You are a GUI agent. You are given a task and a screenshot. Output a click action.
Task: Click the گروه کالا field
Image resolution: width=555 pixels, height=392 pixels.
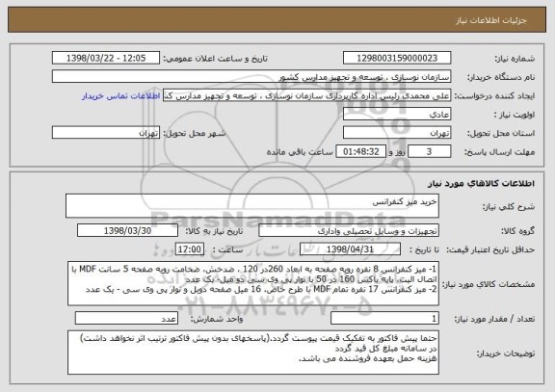coord(349,230)
